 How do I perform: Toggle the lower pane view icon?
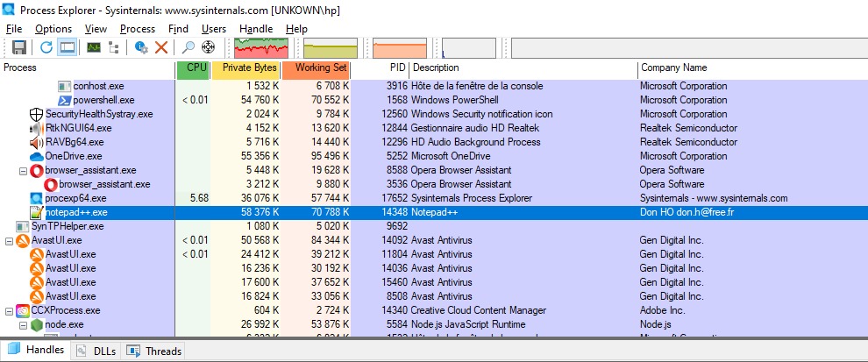[x=68, y=47]
